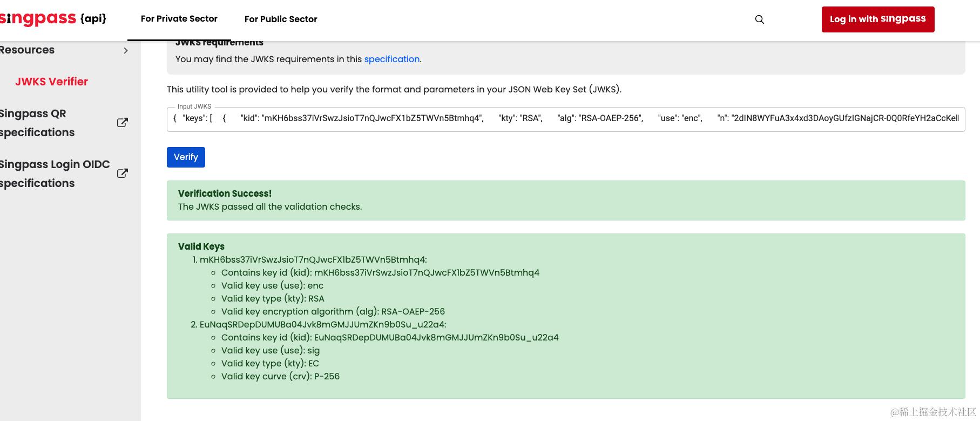The height and width of the screenshot is (421, 980).
Task: Select Resources sidebar item
Action: (28, 50)
